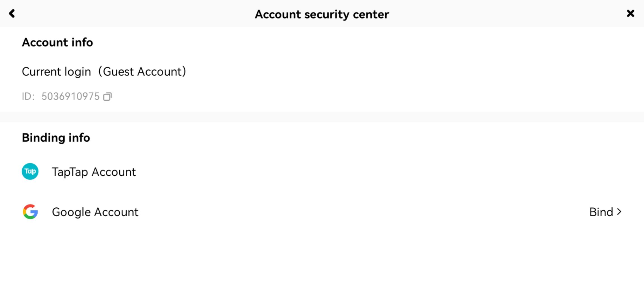Viewport: 644px width, 301px height.
Task: Select the Google Account label
Action: (95, 212)
